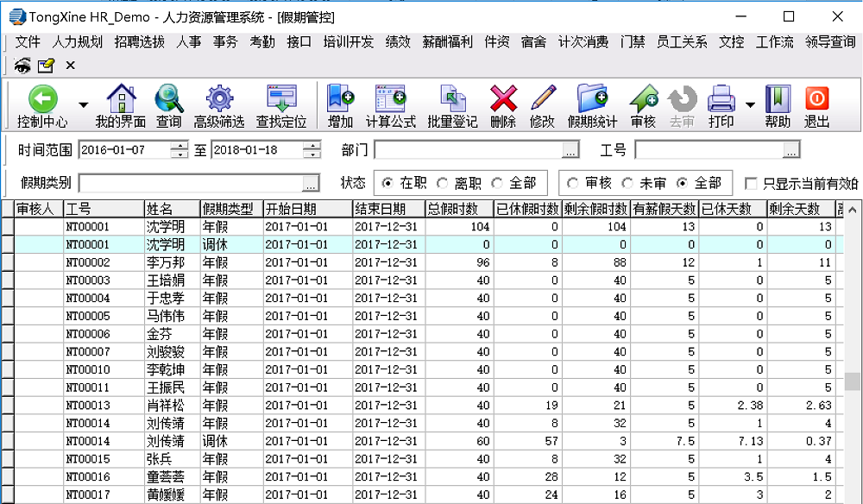Open the 部门 field browse button

[x=570, y=150]
